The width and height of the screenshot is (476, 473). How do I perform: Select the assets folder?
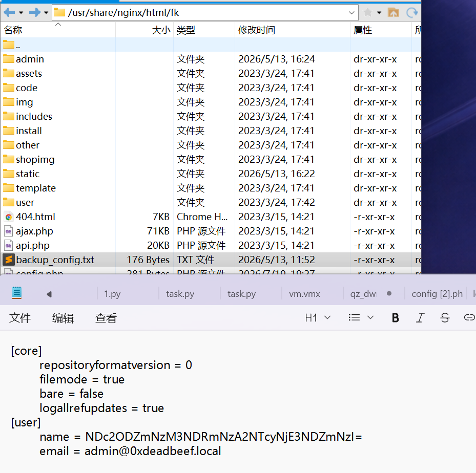29,73
